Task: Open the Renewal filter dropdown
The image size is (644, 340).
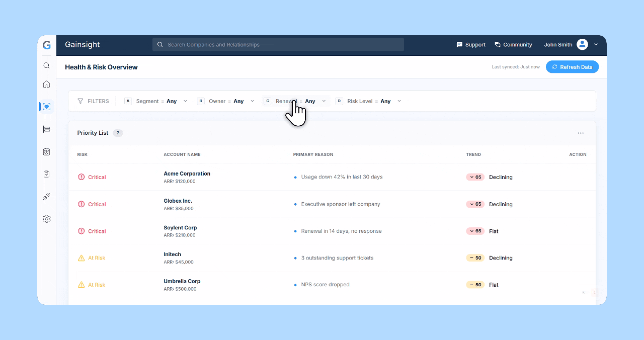Action: [x=324, y=101]
